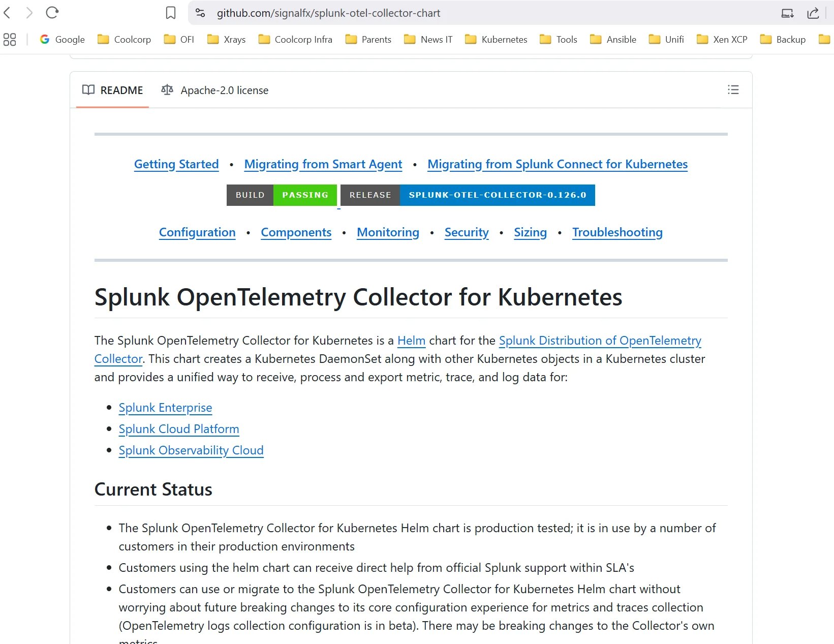Click the Build Passing badge
Screen dimensions: 834x644
282,195
